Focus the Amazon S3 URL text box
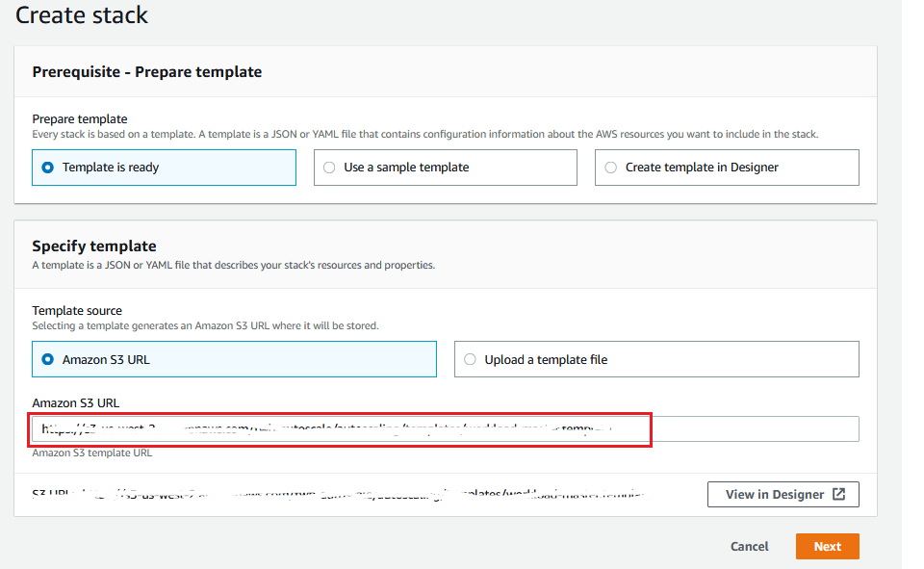924x569 pixels. pyautogui.click(x=445, y=429)
